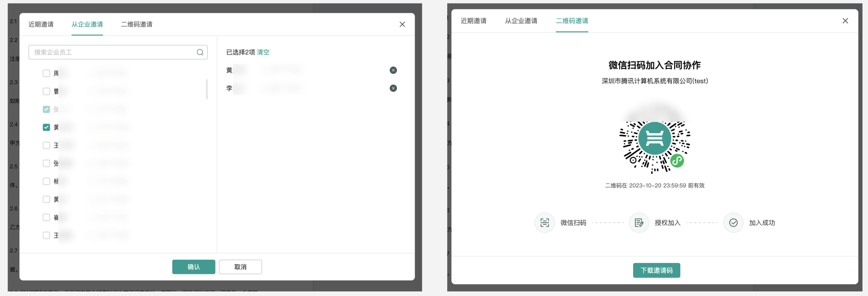Uncheck the selected 黄 checkbox

click(46, 127)
